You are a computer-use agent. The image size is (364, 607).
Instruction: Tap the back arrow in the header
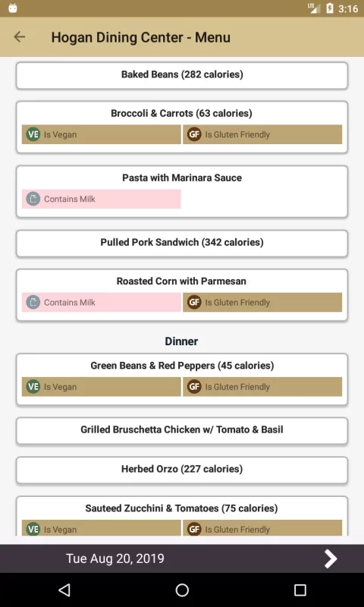coord(20,36)
